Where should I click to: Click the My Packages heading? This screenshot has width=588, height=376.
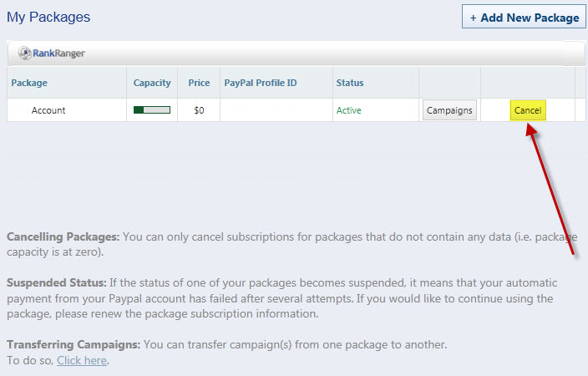click(x=48, y=17)
